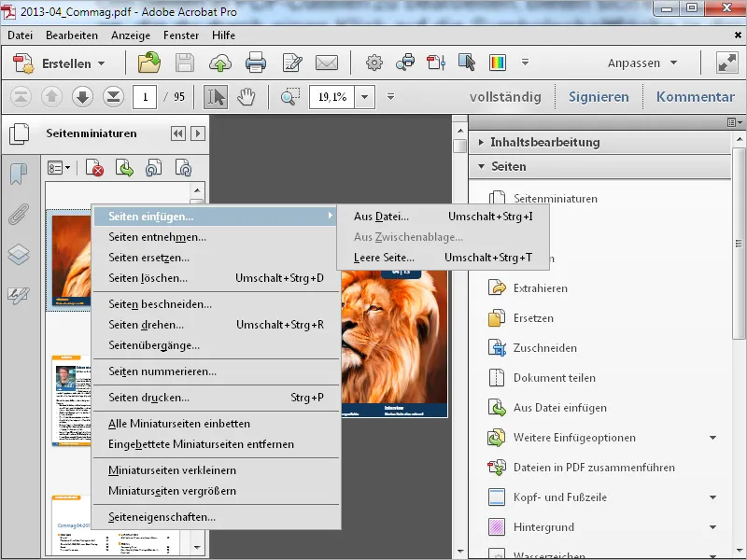Viewport: 747px width, 560px height.
Task: Click Extrahieren icon in Seiten panel
Action: [497, 288]
